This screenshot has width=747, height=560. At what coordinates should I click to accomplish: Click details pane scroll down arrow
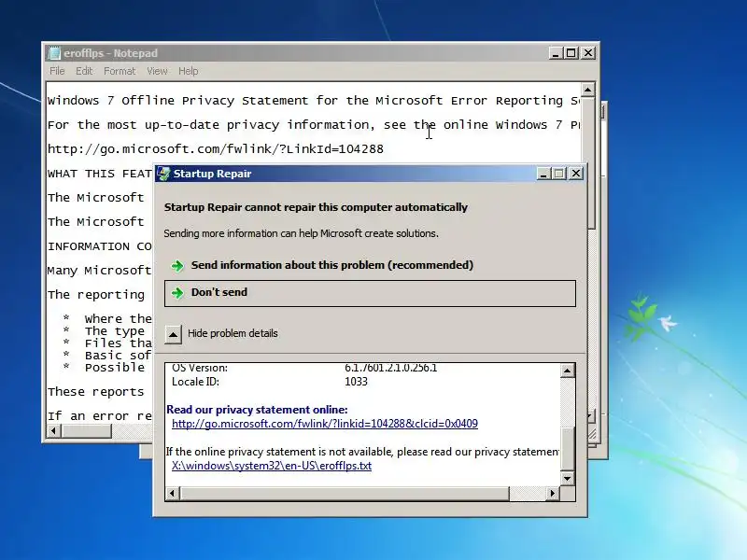click(567, 478)
